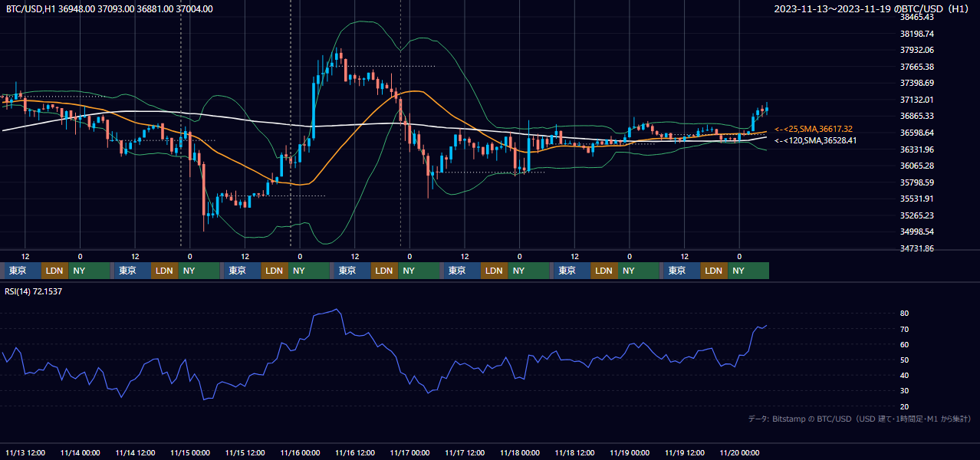Click the RSI 80 level label
The height and width of the screenshot is (460, 980).
[x=904, y=314]
